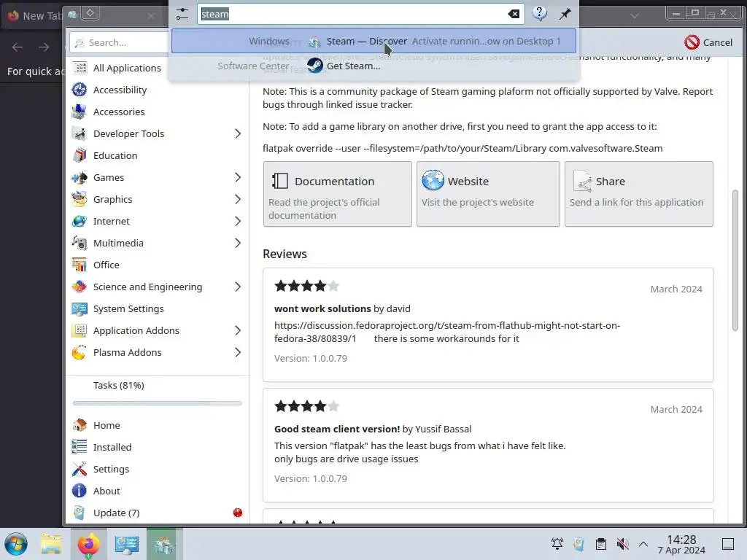The image size is (747, 560).
Task: Go forward in Firefox window
Action: point(44,47)
